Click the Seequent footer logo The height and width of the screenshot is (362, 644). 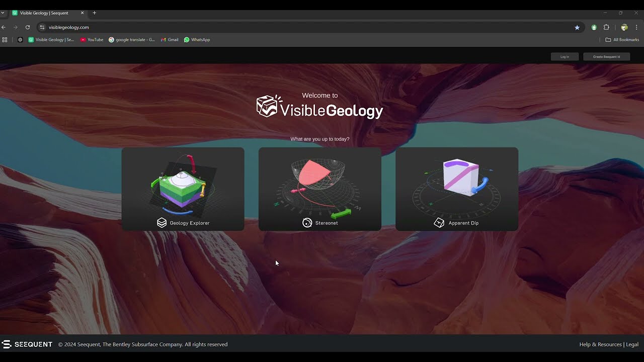(x=27, y=344)
